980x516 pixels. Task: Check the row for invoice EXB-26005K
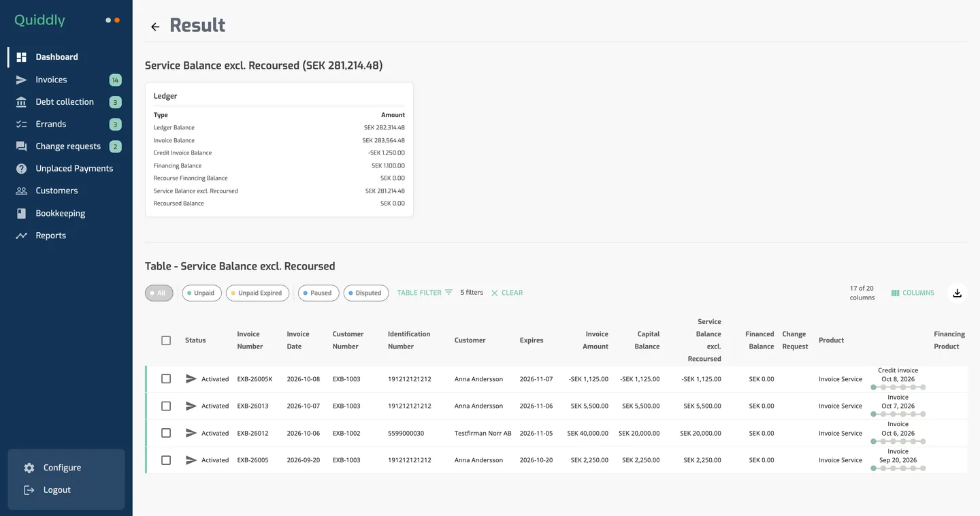(x=166, y=379)
